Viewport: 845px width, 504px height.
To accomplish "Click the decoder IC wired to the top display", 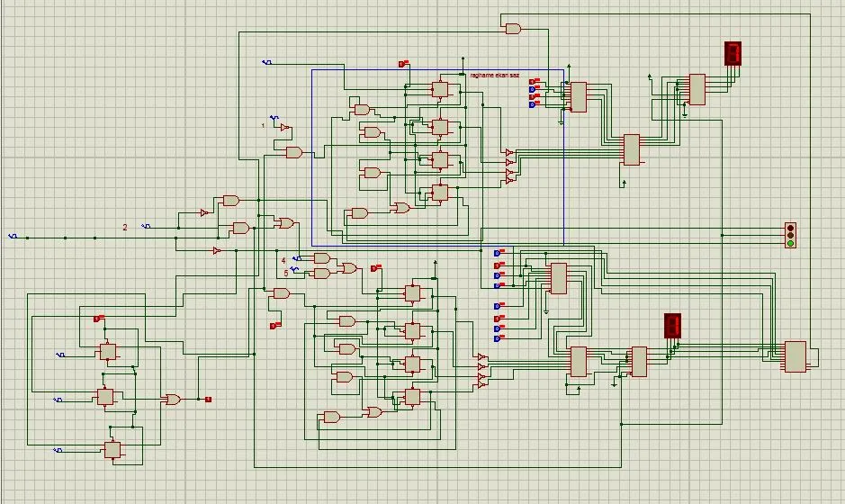I will (x=697, y=89).
